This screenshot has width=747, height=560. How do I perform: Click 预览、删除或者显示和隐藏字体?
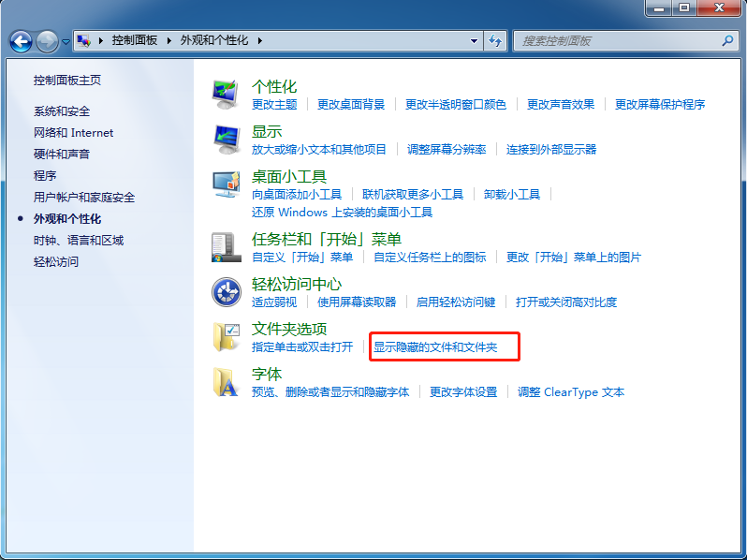pos(330,391)
